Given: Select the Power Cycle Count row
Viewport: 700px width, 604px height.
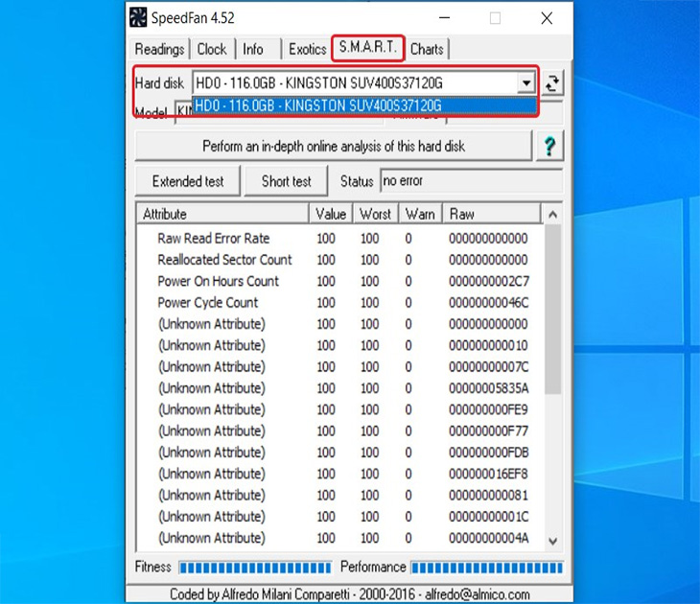Looking at the screenshot, I should (x=341, y=303).
